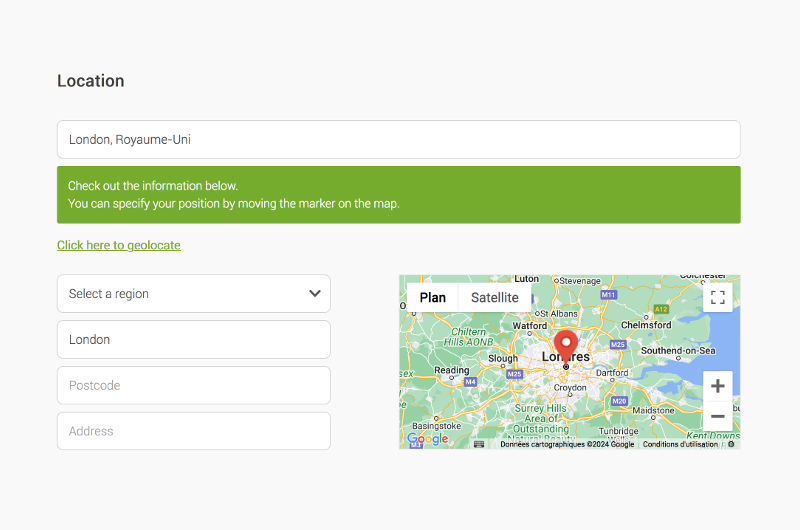
Task: Click Southend-on-Sea on the map
Action: tap(678, 351)
